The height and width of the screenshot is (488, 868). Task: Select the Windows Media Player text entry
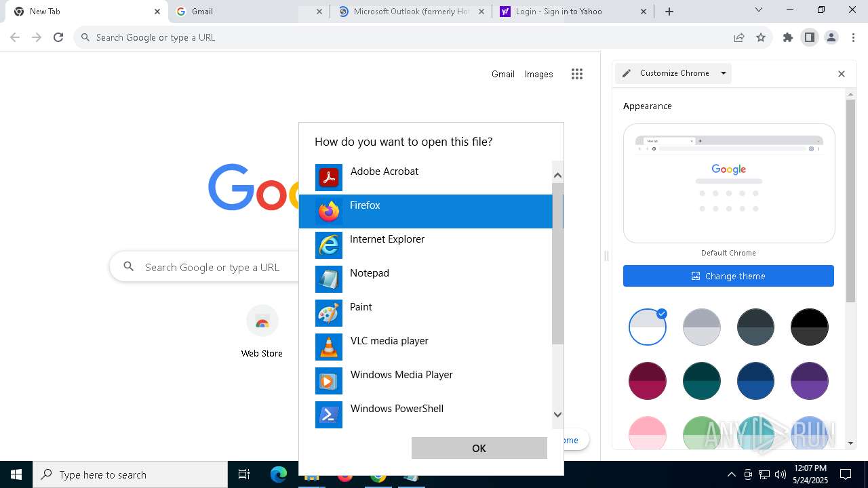[x=401, y=375]
